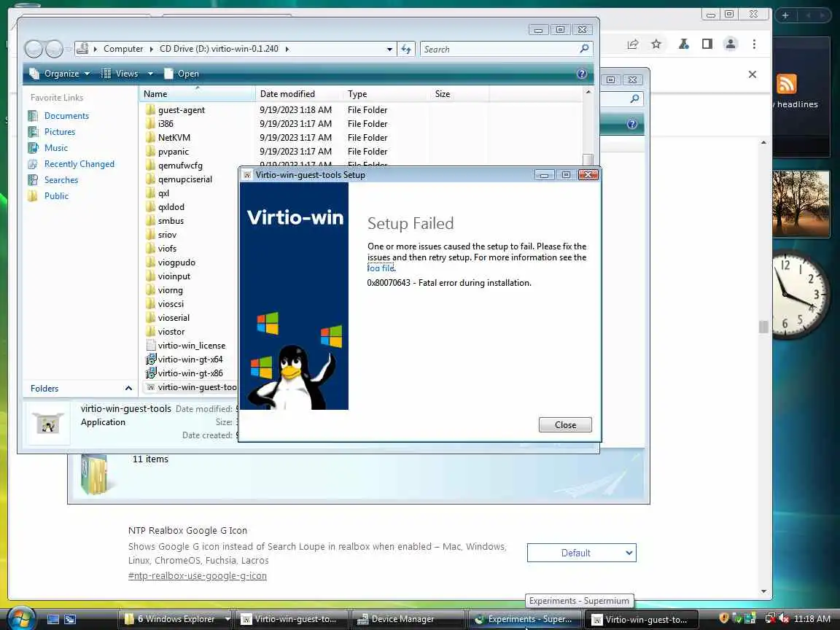Select the qemupciserial folder
The height and width of the screenshot is (630, 840).
click(x=184, y=179)
